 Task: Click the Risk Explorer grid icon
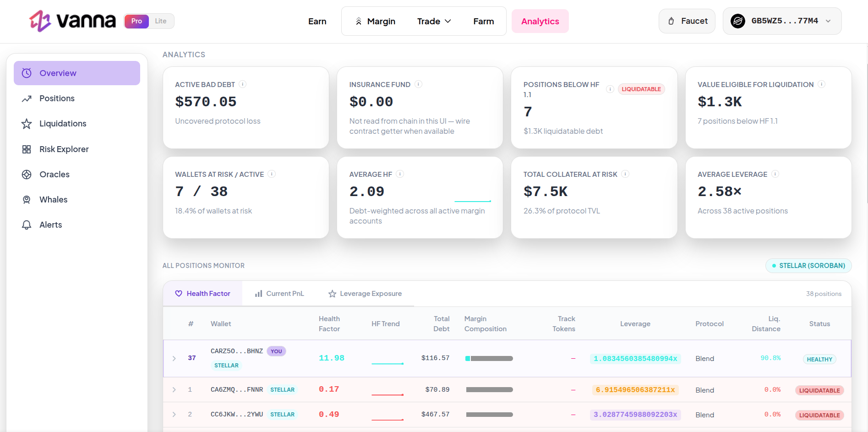click(27, 149)
